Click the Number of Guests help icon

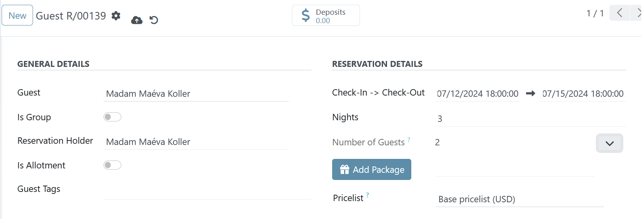click(x=409, y=139)
